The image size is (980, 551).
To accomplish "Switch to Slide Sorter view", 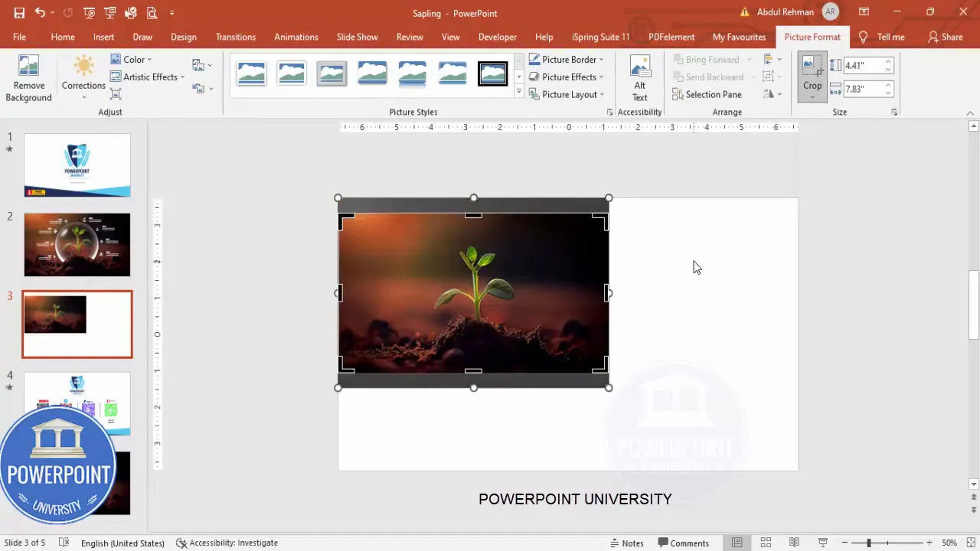I will 766,543.
